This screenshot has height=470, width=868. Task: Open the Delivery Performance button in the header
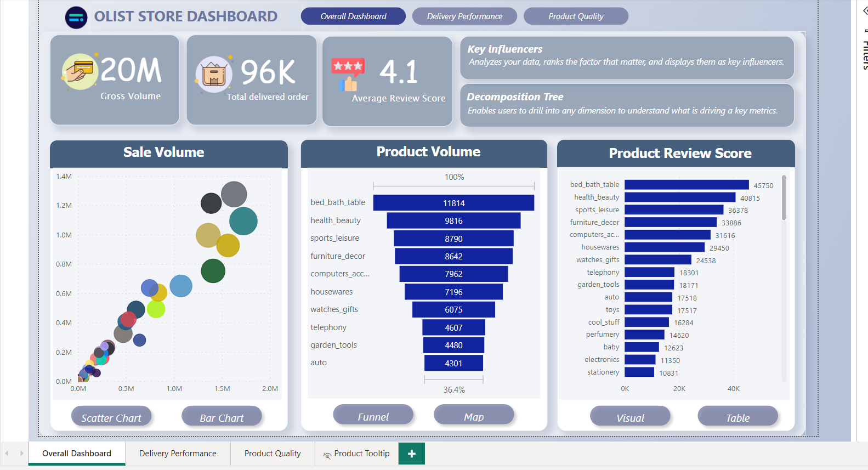pyautogui.click(x=464, y=16)
